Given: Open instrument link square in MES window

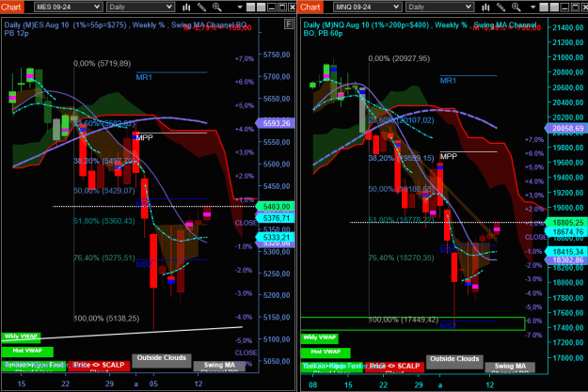Looking at the screenshot, I should click(251, 7).
